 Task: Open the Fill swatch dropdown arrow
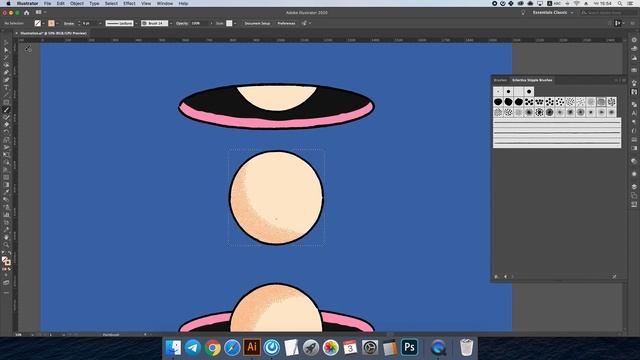coord(43,23)
